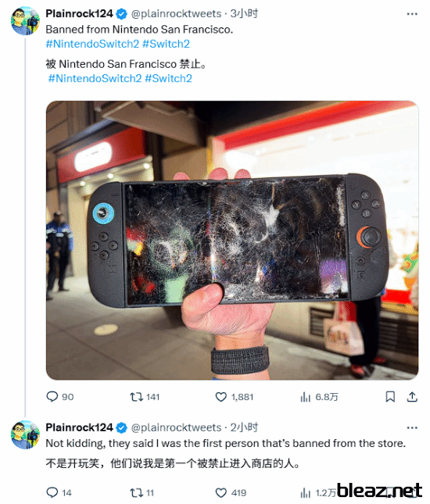Like the first tweet with 1,881 likes
This screenshot has width=430, height=504.
pyautogui.click(x=234, y=397)
